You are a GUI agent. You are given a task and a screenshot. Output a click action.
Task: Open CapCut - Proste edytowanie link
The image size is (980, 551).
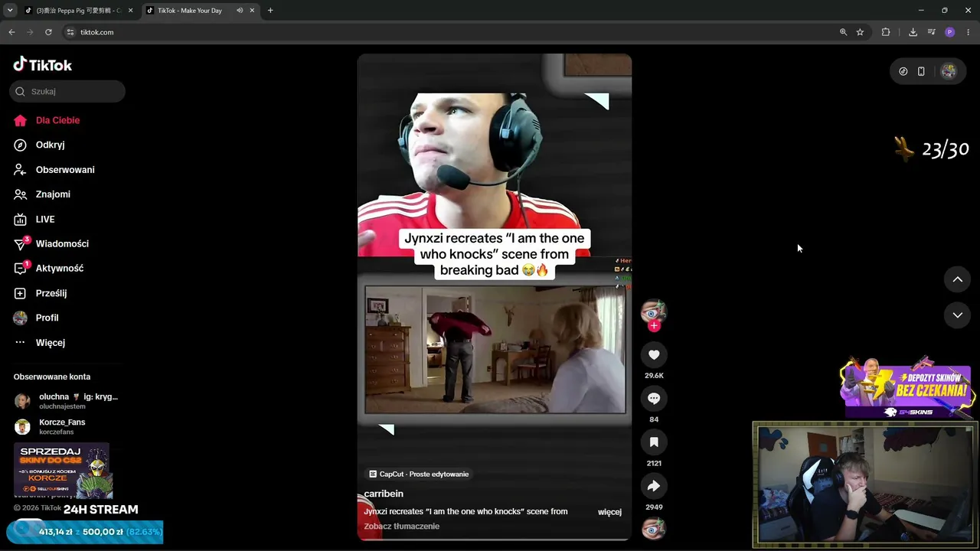[x=419, y=474]
